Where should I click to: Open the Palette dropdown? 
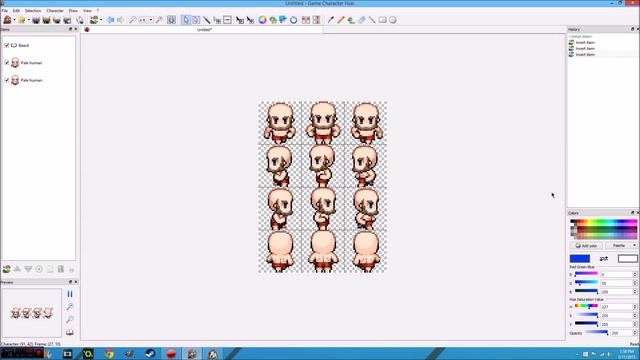tap(621, 245)
